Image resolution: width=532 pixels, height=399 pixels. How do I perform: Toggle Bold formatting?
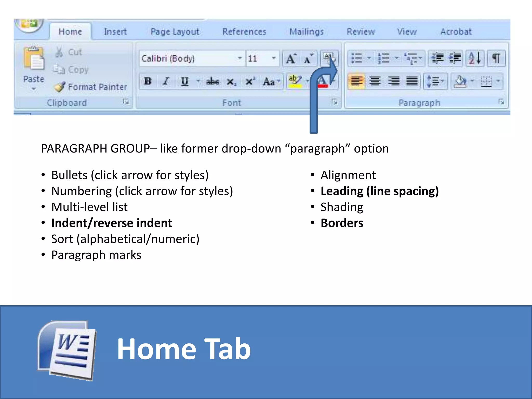click(148, 81)
